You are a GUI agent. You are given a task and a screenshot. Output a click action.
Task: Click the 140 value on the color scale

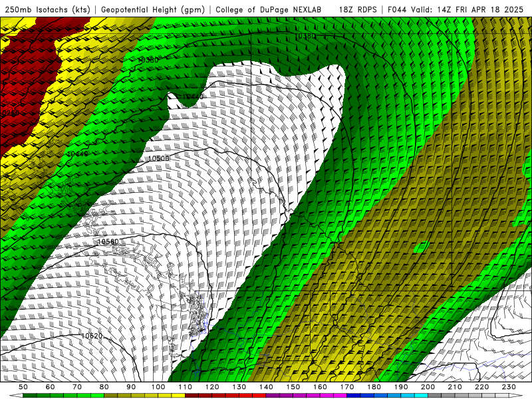click(x=266, y=387)
